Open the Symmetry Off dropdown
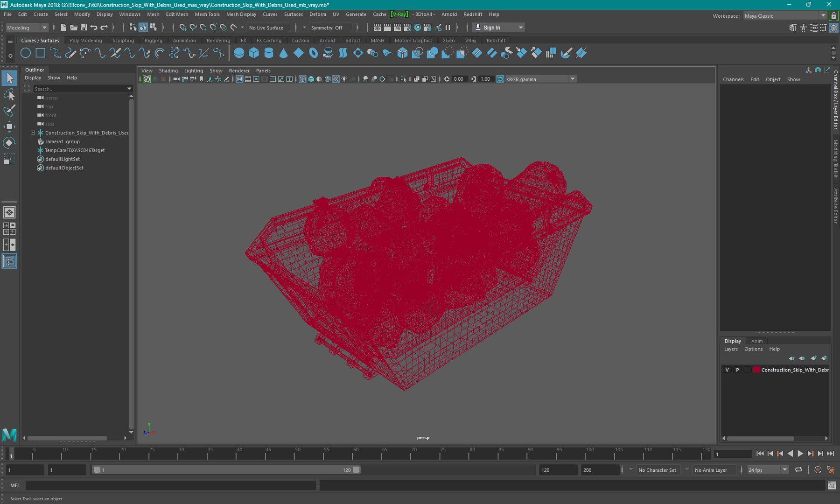840x504 pixels. tap(330, 28)
